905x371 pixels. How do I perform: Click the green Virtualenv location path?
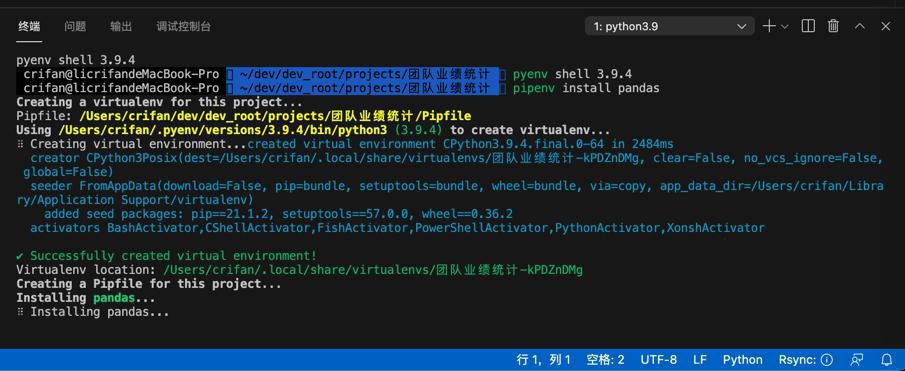pos(373,270)
